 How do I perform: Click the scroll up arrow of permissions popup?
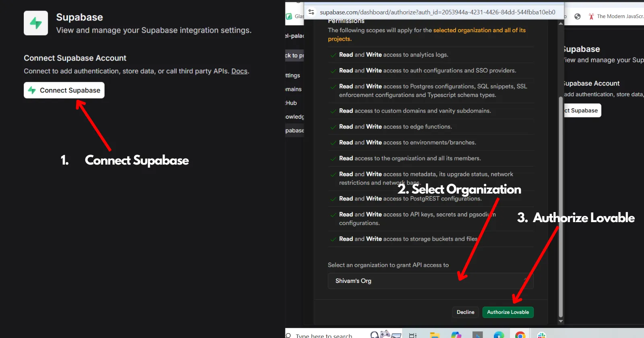[561, 24]
